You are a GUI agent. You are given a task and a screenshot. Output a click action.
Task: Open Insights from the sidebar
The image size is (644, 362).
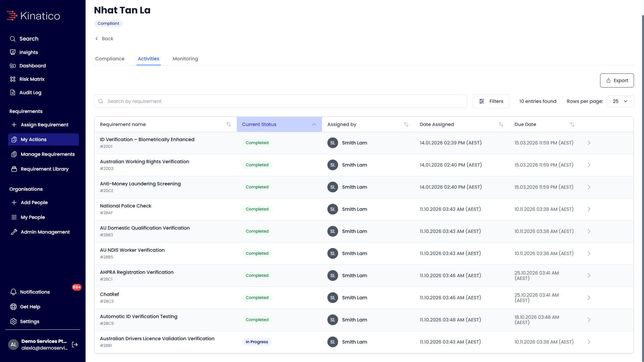(x=29, y=52)
